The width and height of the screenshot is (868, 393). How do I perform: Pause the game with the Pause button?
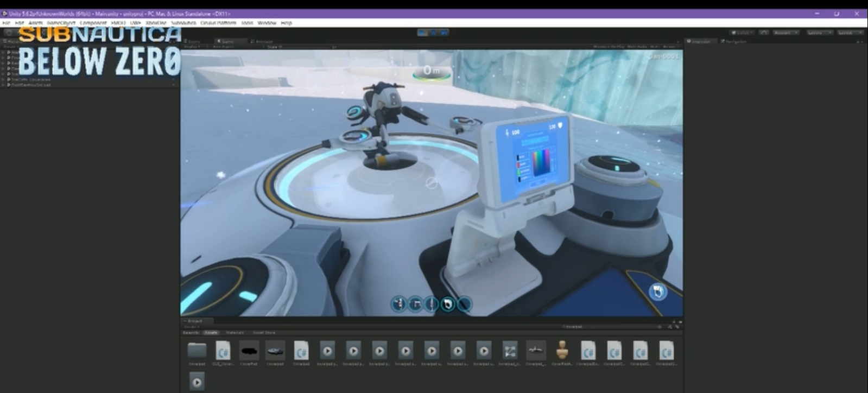coord(434,33)
